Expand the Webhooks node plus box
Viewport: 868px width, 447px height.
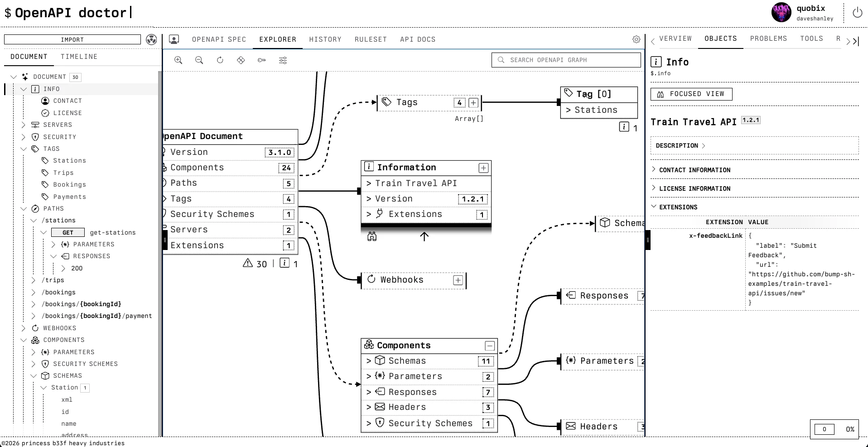pos(458,280)
